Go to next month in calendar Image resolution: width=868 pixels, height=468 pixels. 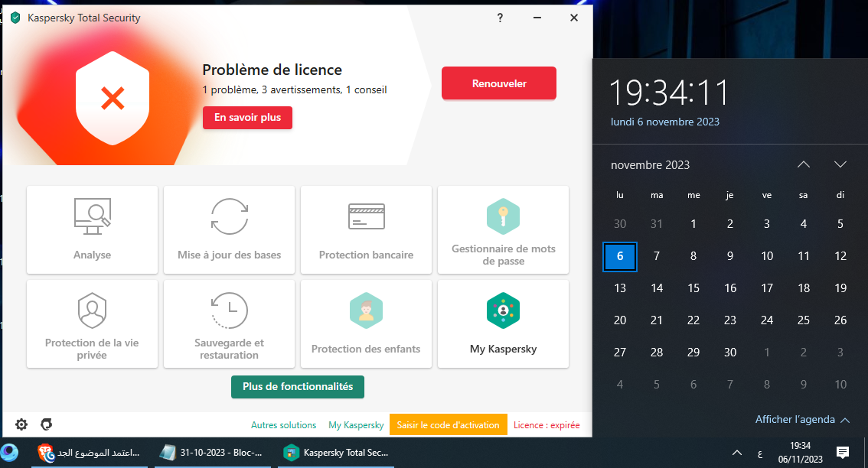coord(840,164)
